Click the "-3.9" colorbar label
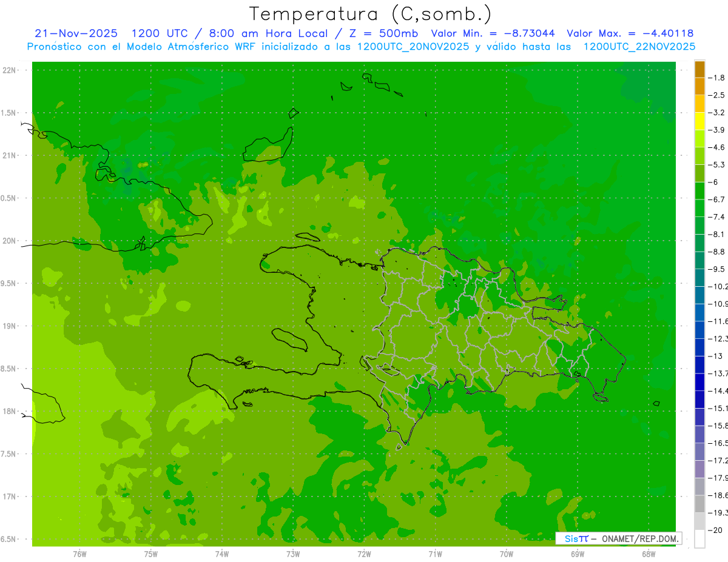728x562 pixels. click(716, 130)
